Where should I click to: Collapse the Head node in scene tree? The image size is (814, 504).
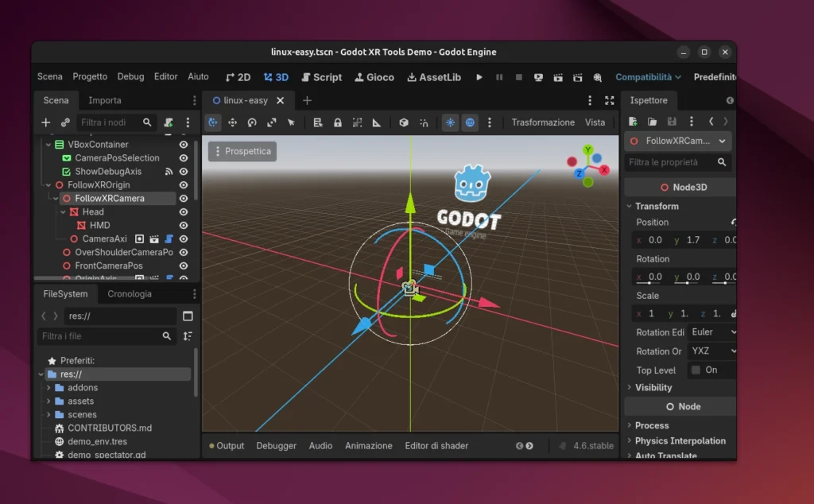coord(64,212)
